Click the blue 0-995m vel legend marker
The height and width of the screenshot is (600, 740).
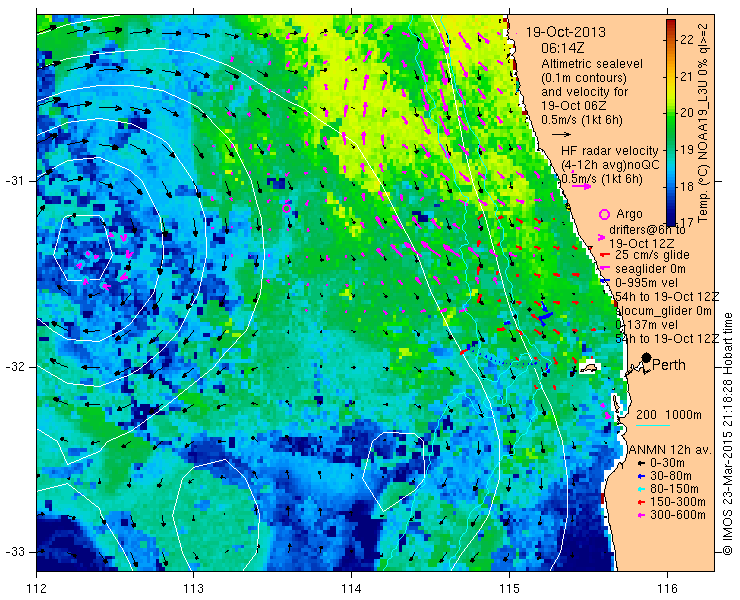(x=605, y=282)
